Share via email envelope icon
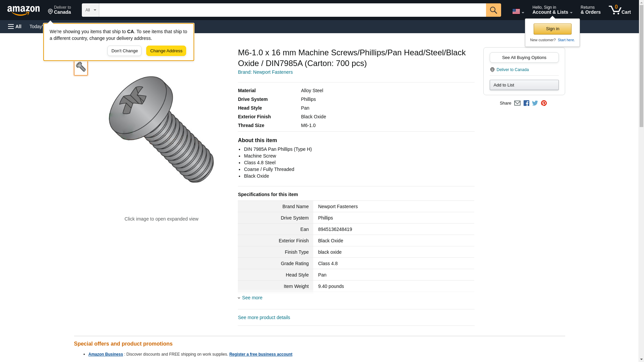The image size is (644, 362). (x=517, y=103)
